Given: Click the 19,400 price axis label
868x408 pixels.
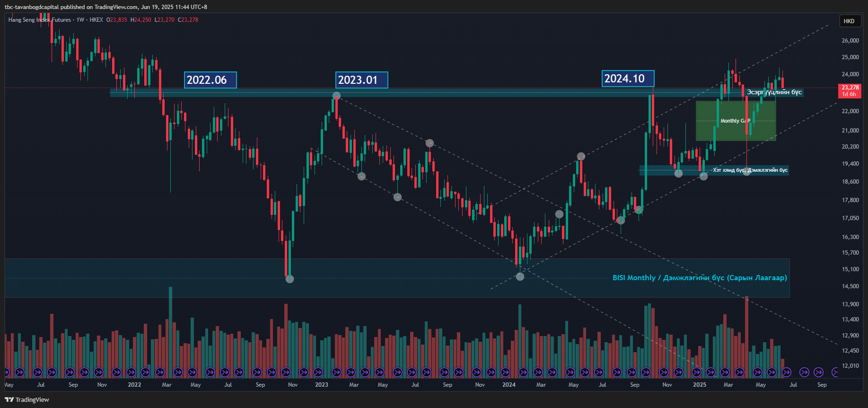Looking at the screenshot, I should pyautogui.click(x=850, y=164).
